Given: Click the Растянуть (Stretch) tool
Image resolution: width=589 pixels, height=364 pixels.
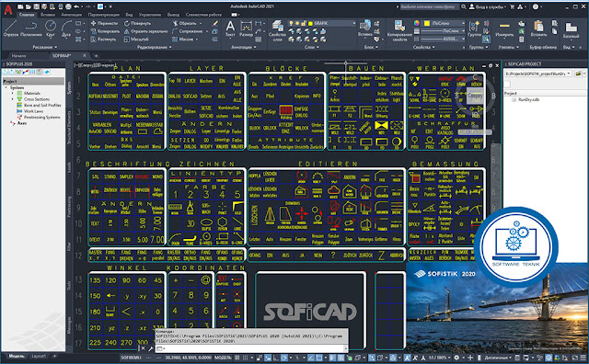Looking at the screenshot, I should pyautogui.click(x=104, y=39).
